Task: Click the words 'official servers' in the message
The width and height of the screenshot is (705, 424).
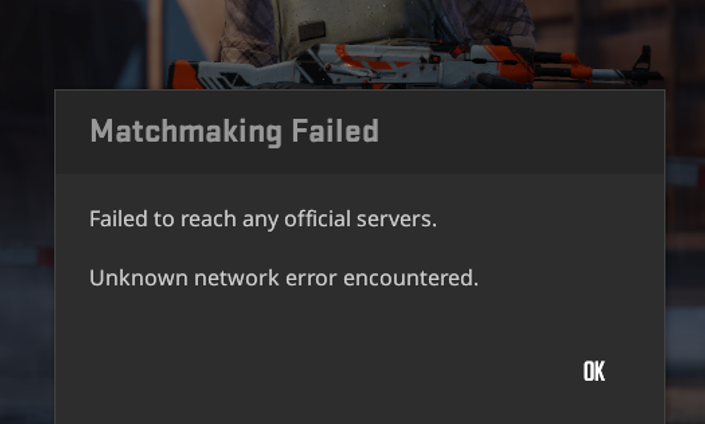Action: coord(361,219)
